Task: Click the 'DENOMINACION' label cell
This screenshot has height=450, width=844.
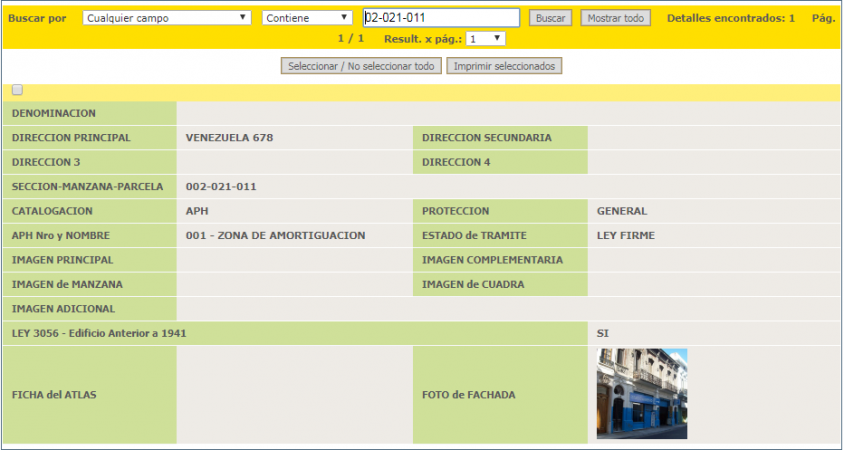Action: [53, 114]
